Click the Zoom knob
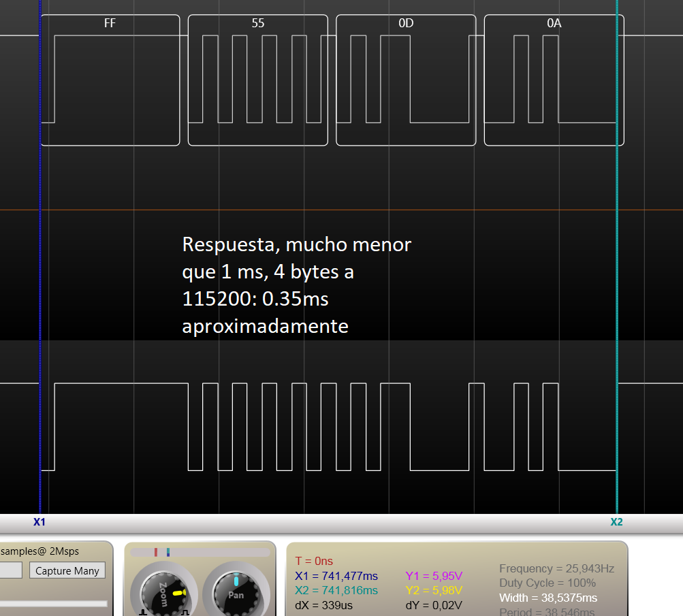This screenshot has width=683, height=616. click(x=164, y=594)
